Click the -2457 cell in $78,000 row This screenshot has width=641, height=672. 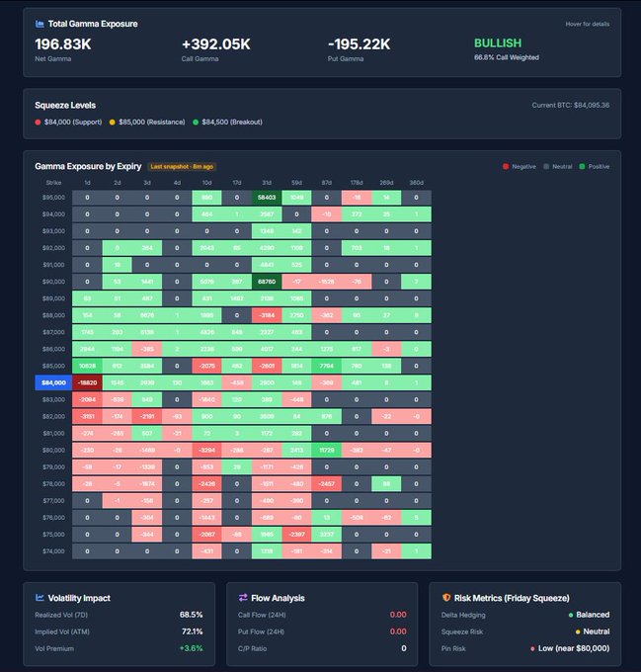(327, 484)
